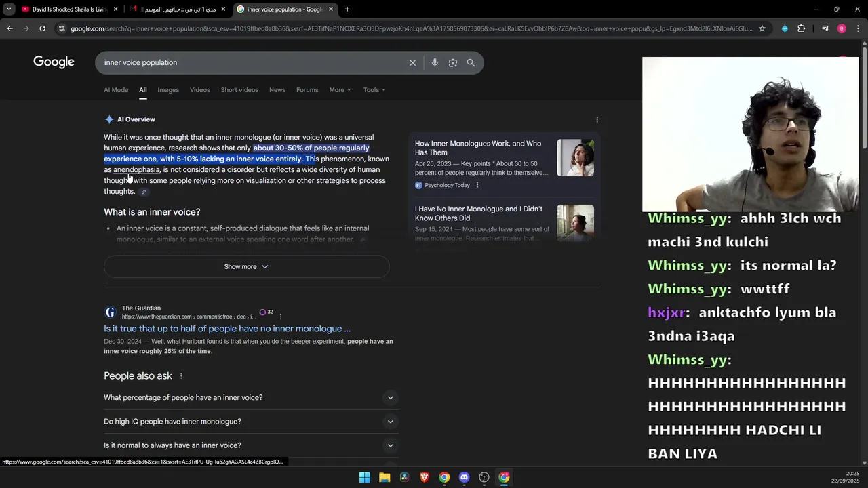Screen dimensions: 868x488
Task: Open the Images results tab
Action: point(168,90)
